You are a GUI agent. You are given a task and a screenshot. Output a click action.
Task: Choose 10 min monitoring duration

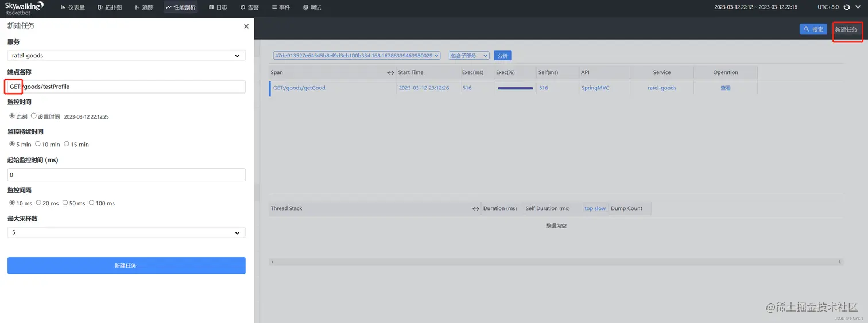(x=38, y=144)
